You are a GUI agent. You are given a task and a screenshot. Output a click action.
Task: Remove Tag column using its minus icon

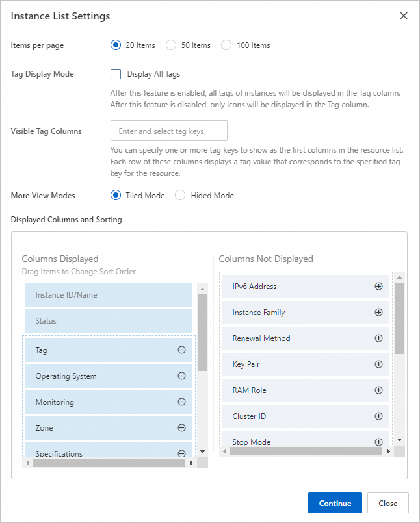181,350
